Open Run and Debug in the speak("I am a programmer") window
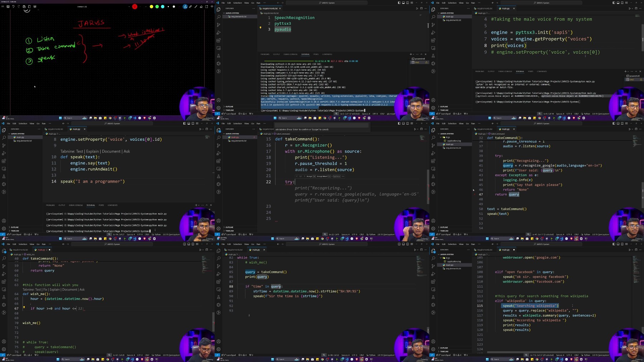The width and height of the screenshot is (644, 362). tap(4, 153)
